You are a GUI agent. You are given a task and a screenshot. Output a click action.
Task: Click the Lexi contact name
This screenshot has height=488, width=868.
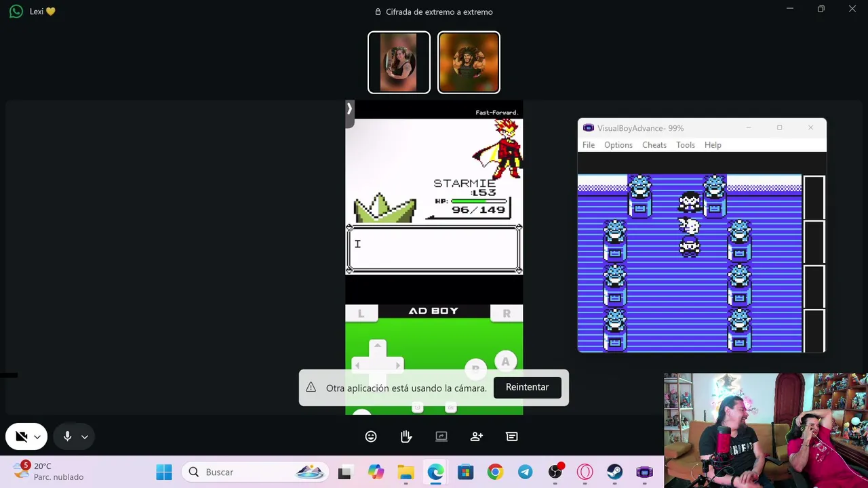click(x=43, y=12)
